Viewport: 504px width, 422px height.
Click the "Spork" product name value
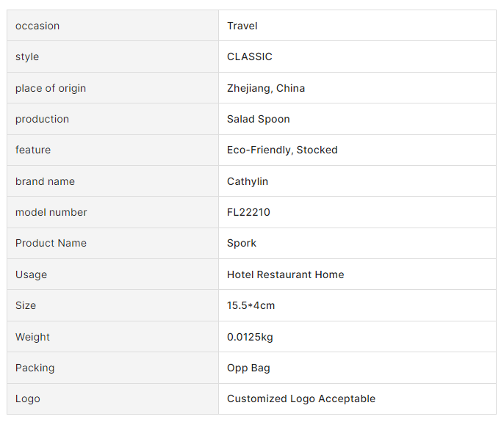point(242,243)
